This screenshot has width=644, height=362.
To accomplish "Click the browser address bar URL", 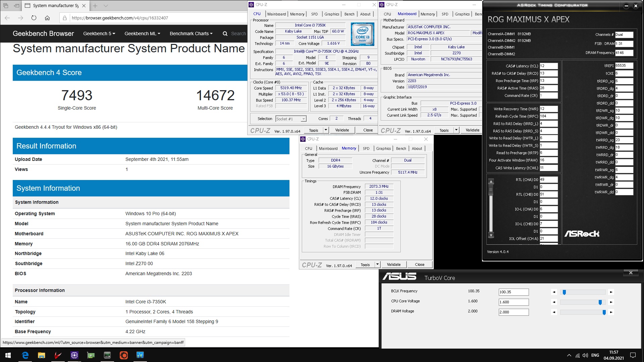I will 120,18.
